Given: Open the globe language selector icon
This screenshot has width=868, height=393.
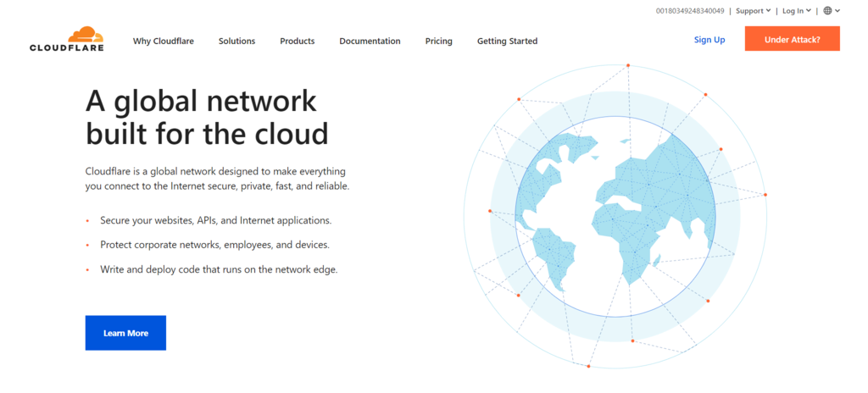Looking at the screenshot, I should point(827,10).
